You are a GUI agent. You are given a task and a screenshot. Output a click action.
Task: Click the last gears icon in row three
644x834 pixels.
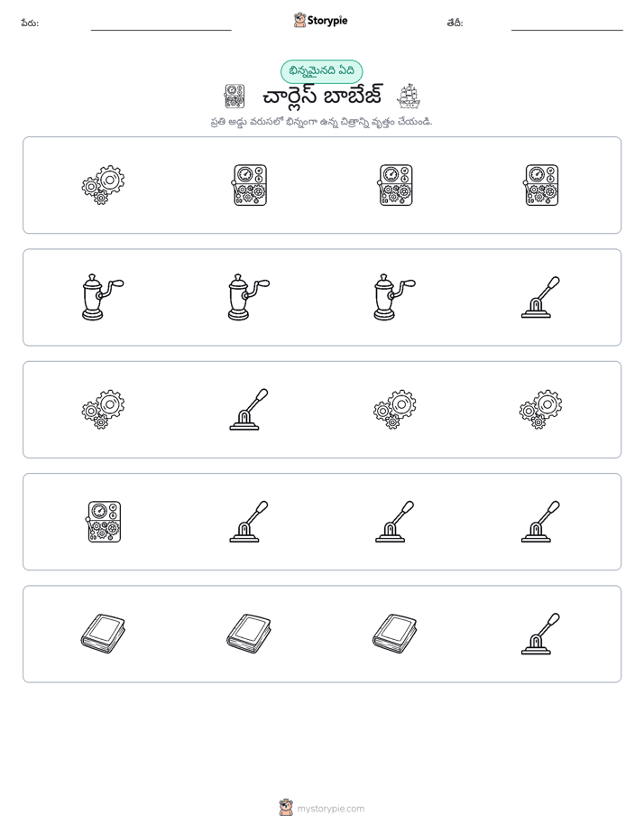point(541,410)
